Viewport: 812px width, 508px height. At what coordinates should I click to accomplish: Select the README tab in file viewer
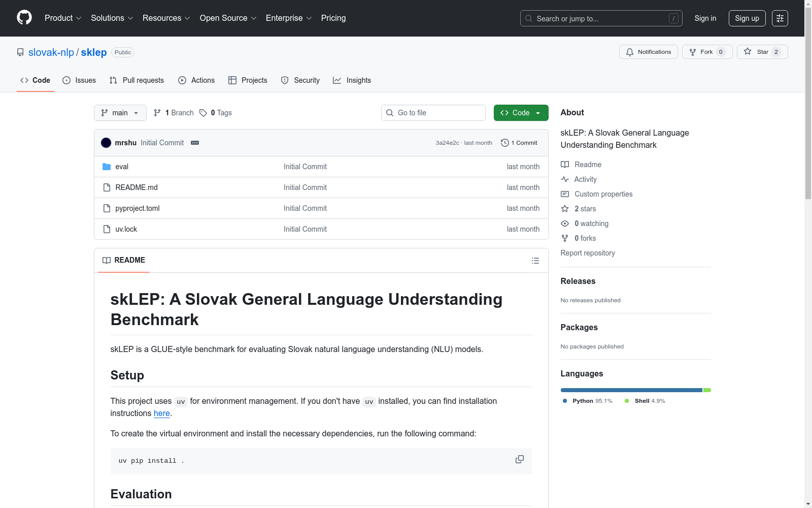pyautogui.click(x=124, y=260)
